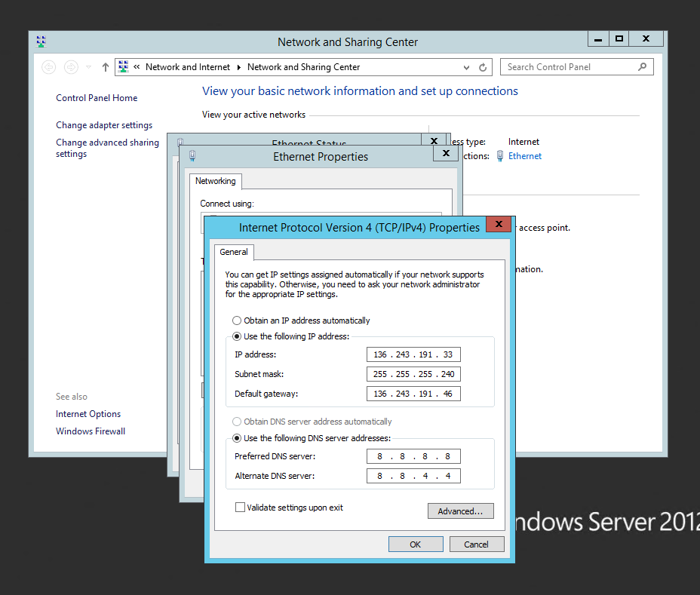Click the Ethernet Properties title icon
This screenshot has height=595, width=700.
(192, 156)
